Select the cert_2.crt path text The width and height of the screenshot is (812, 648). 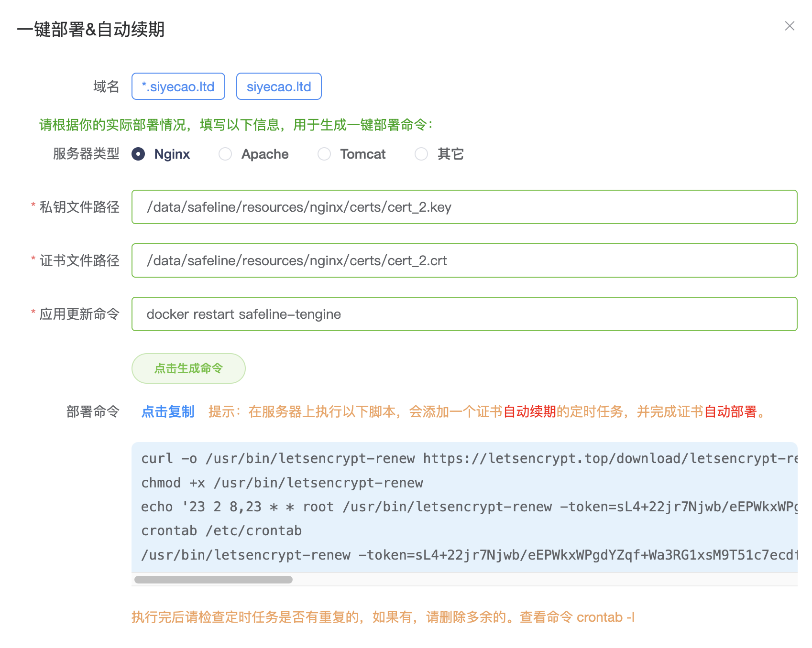tap(296, 260)
